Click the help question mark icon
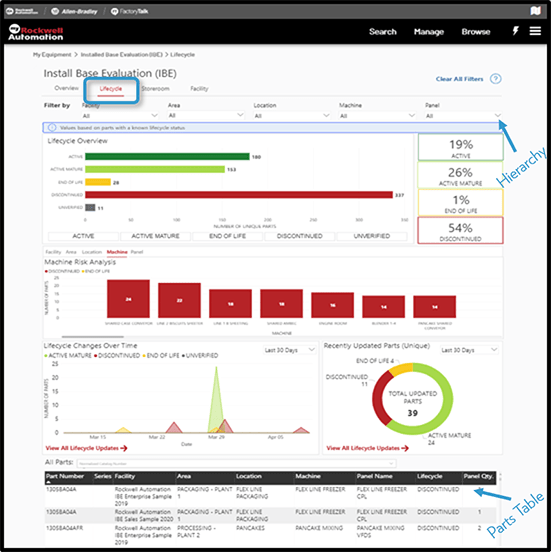This screenshot has width=551, height=552. pyautogui.click(x=496, y=79)
